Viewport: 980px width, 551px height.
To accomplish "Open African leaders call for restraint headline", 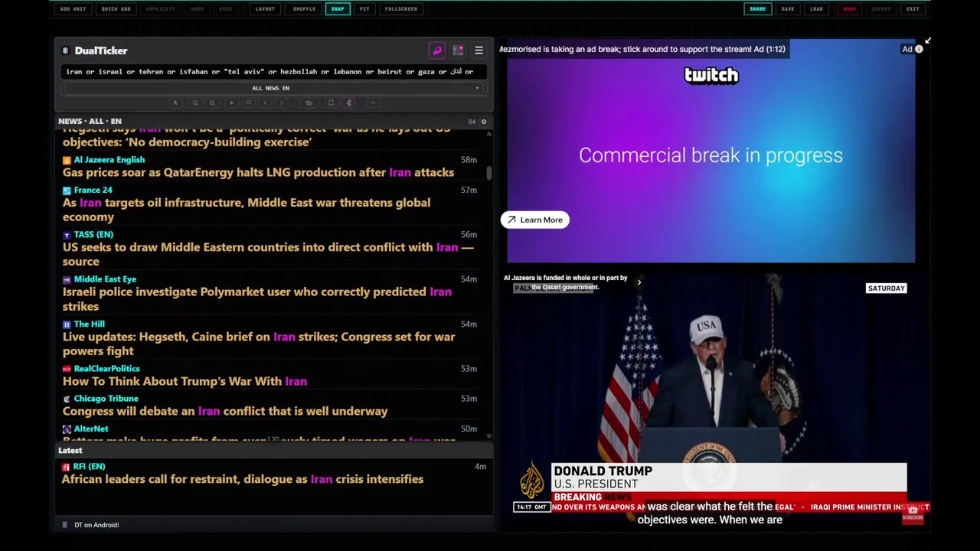I will pos(242,479).
